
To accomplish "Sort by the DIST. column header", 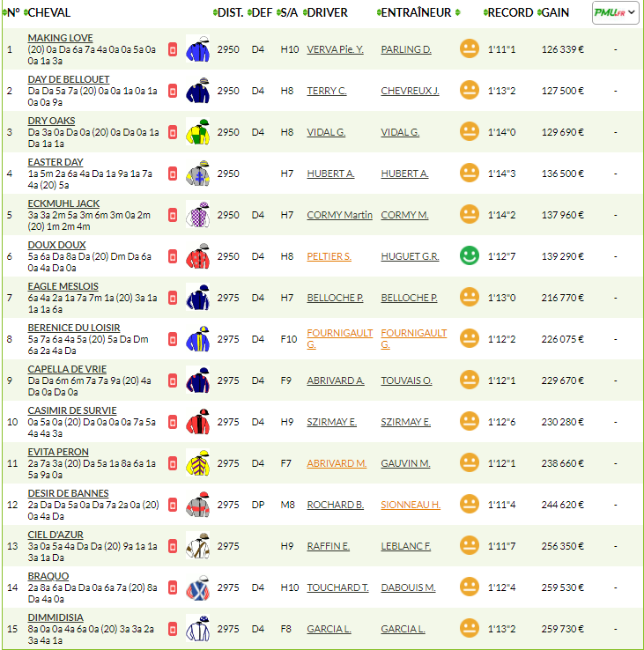I will pyautogui.click(x=228, y=13).
